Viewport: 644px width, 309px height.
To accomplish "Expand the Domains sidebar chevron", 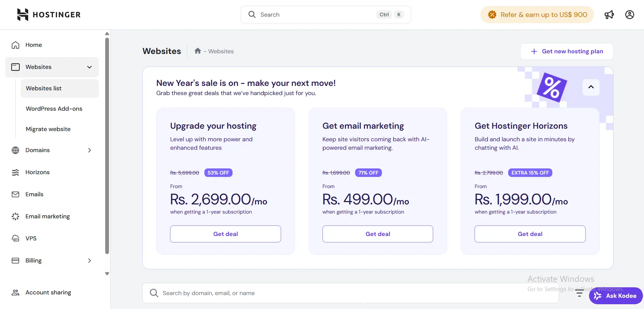I will 89,150.
